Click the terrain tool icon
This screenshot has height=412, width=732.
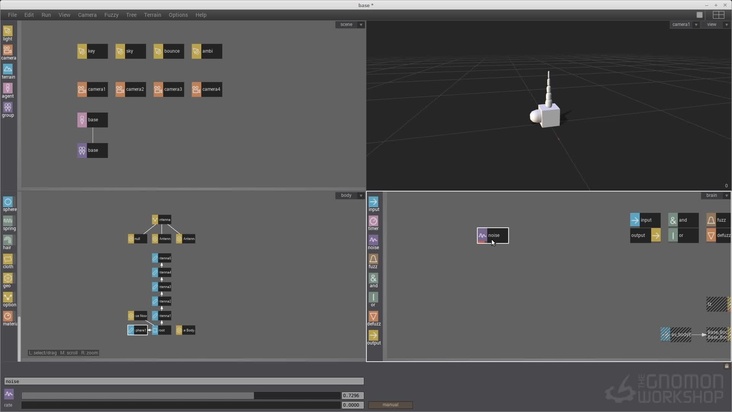pyautogui.click(x=8, y=69)
